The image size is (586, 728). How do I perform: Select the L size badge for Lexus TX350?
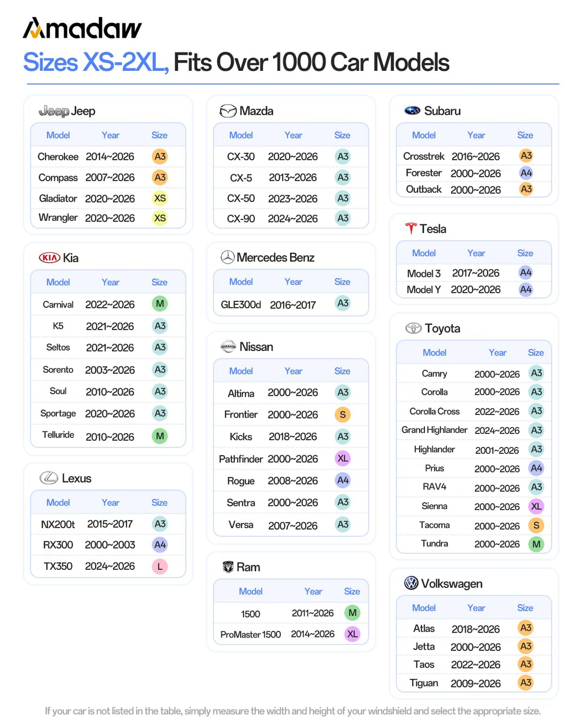[x=160, y=566]
